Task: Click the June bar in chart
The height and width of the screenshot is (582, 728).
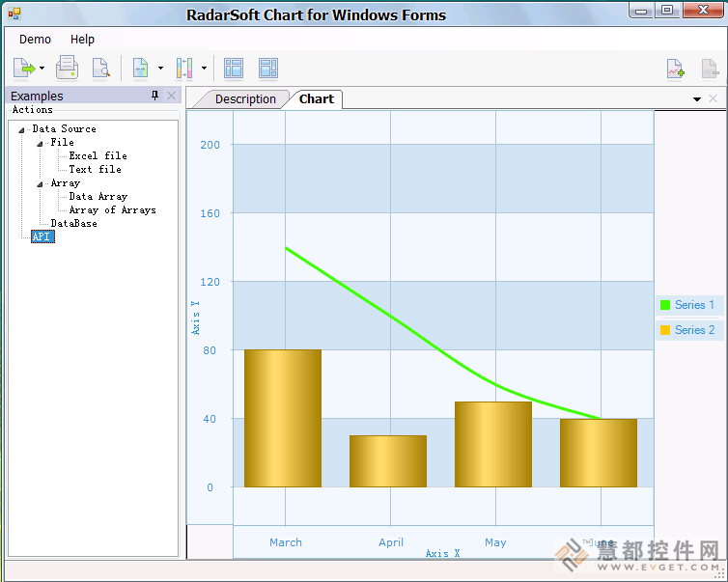Action: 599,453
